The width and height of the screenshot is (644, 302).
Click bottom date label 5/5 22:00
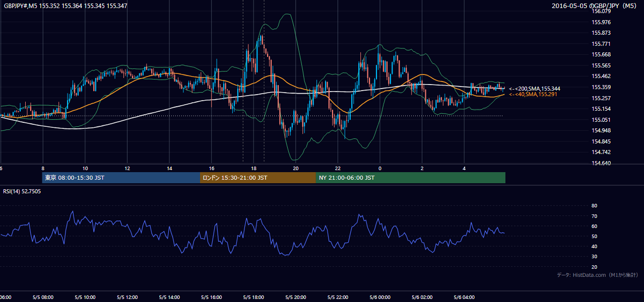(x=338, y=297)
